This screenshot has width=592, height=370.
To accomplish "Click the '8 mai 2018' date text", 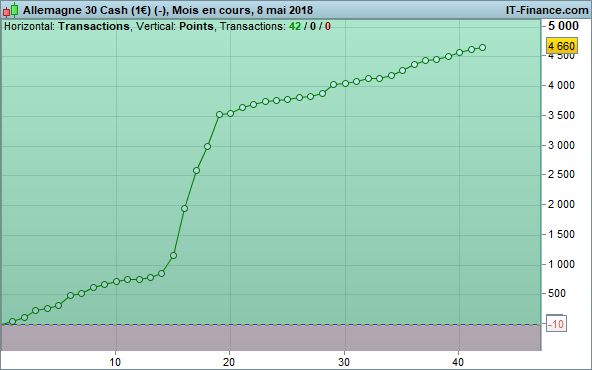I will pos(285,10).
